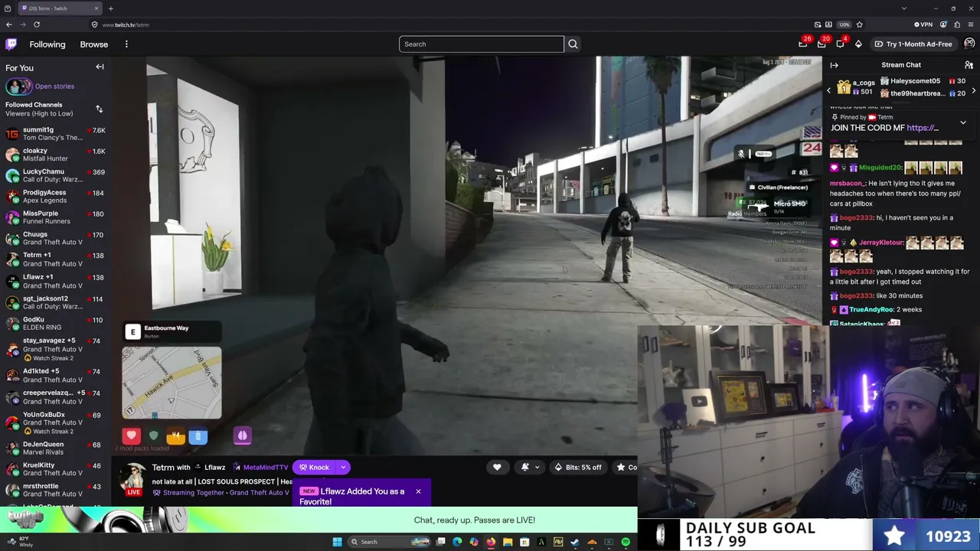Open the Firefox account icon
980x551 pixels.
[943, 24]
